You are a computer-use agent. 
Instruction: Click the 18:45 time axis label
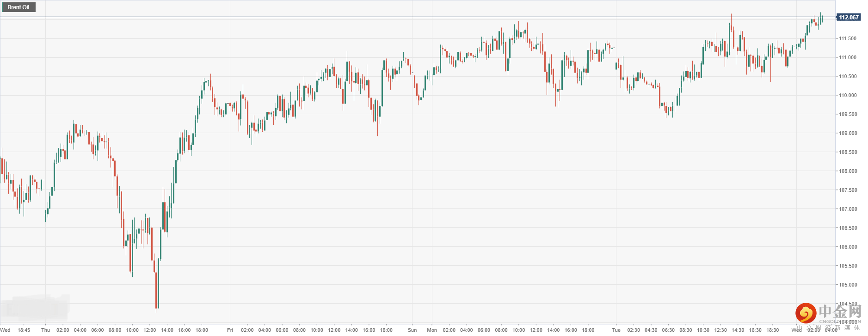[24, 330]
